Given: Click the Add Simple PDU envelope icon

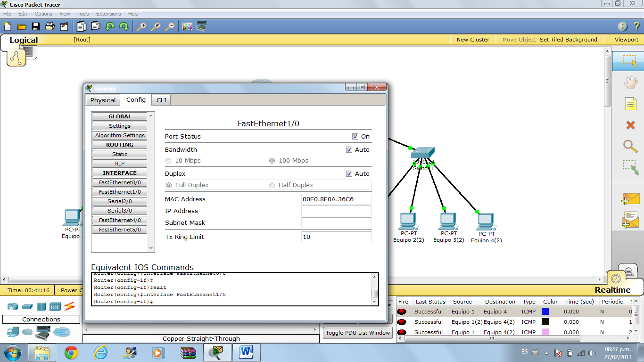Looking at the screenshot, I should tap(630, 198).
